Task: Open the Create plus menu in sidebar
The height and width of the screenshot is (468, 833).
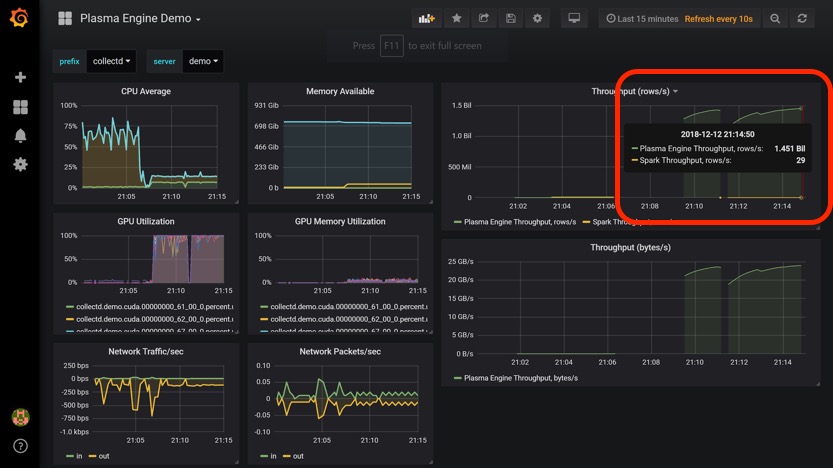Action: click(x=20, y=77)
